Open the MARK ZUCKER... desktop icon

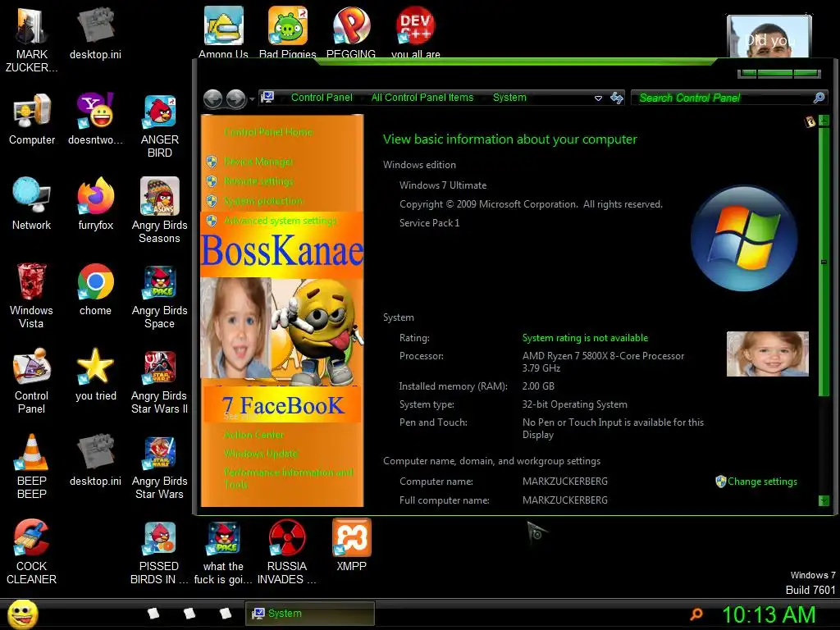32,40
